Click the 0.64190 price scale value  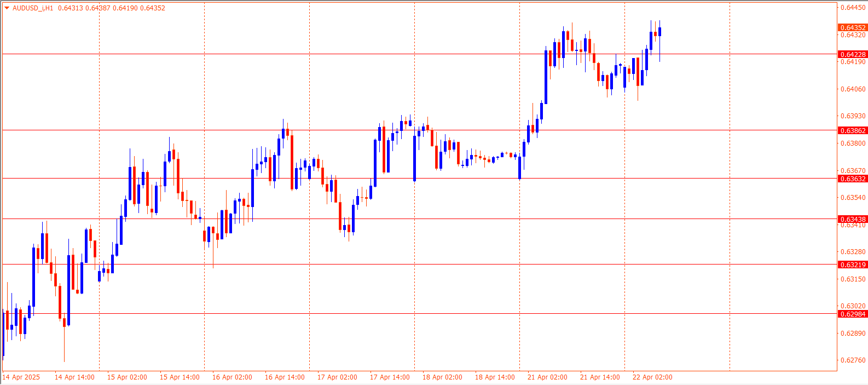(853, 62)
